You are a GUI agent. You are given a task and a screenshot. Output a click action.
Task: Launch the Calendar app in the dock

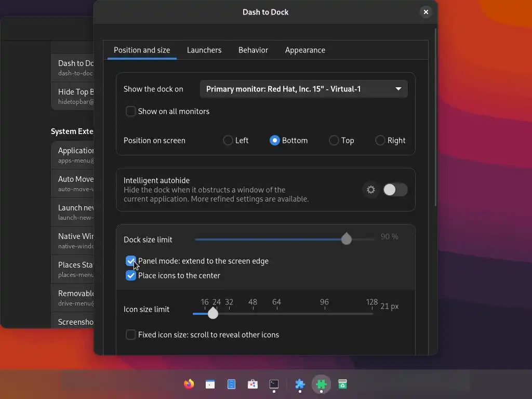point(210,384)
